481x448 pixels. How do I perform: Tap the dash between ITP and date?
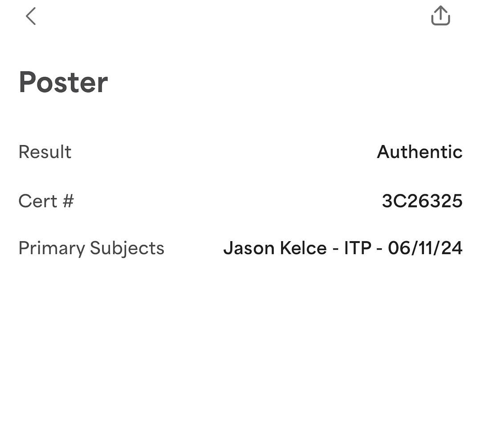(x=379, y=249)
